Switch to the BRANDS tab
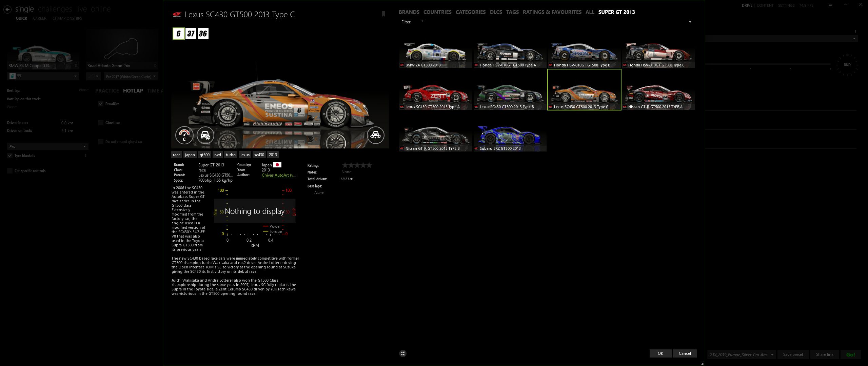The width and height of the screenshot is (868, 366). pos(409,12)
